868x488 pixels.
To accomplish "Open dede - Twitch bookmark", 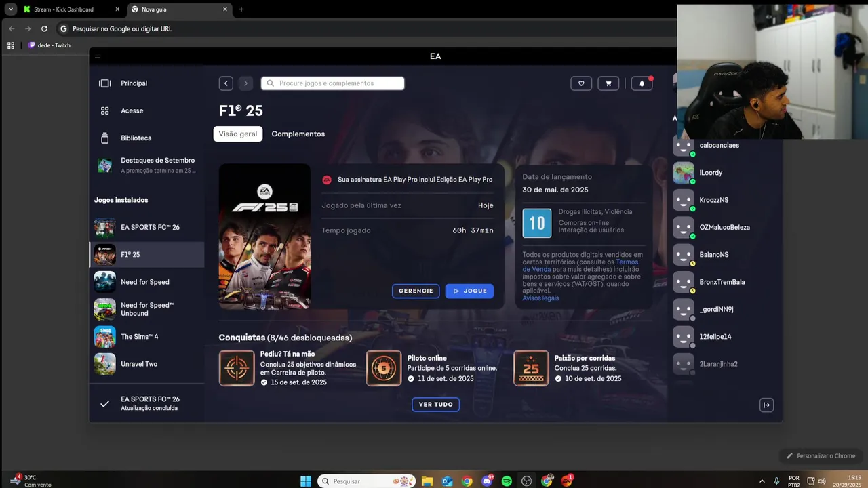I will coord(50,45).
